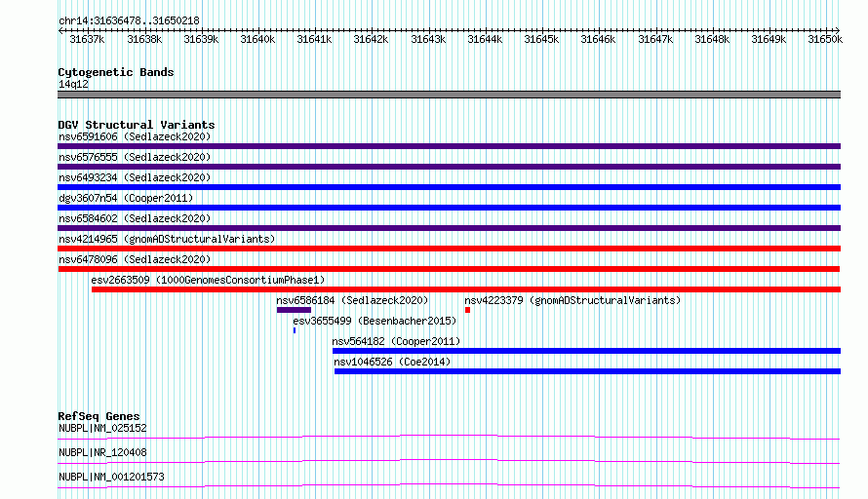Image resolution: width=868 pixels, height=499 pixels.
Task: Click the small red nsv4223379 marker
Action: [468, 310]
